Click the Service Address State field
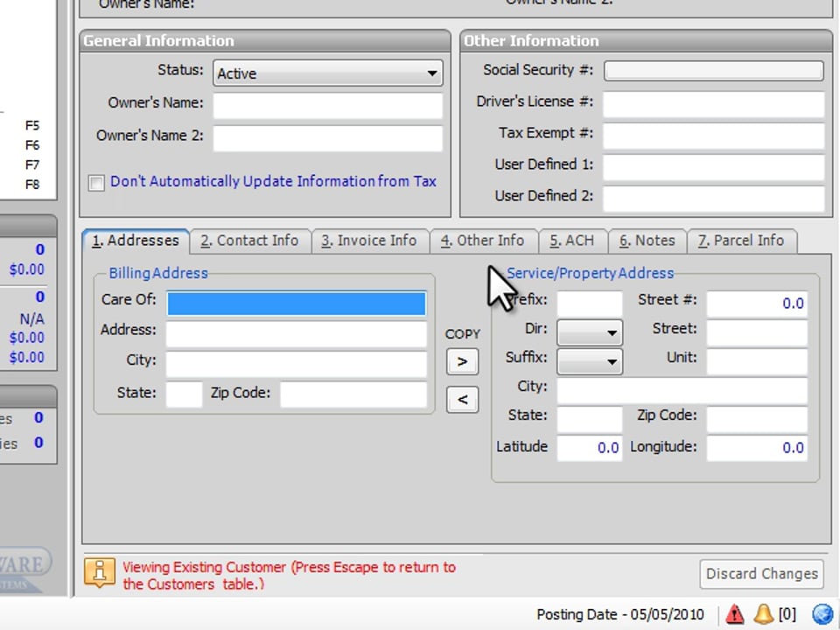The width and height of the screenshot is (840, 630). [x=590, y=419]
